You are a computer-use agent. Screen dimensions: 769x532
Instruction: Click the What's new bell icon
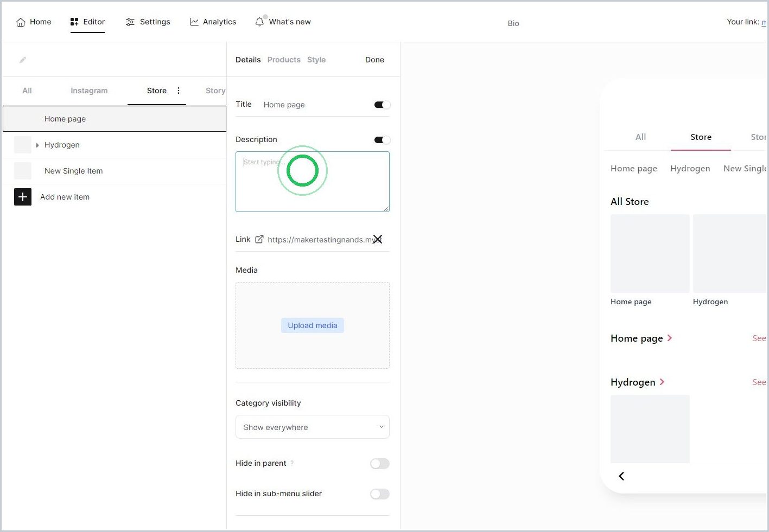pos(259,22)
